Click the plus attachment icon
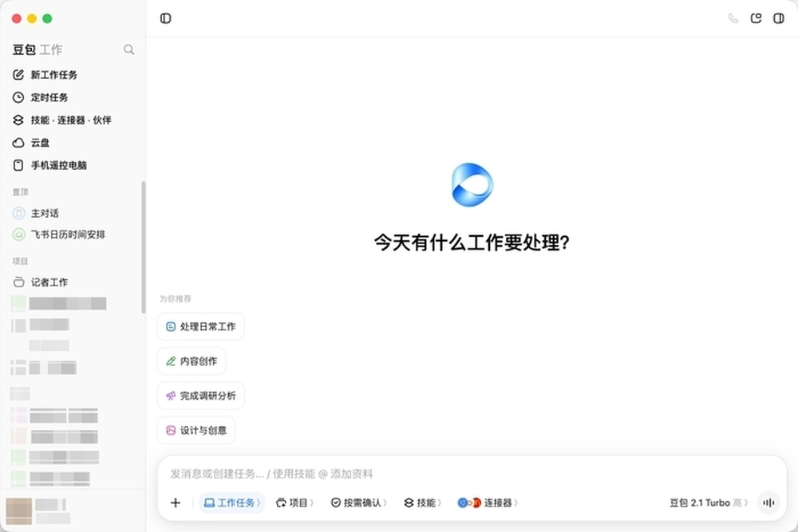 click(x=176, y=503)
